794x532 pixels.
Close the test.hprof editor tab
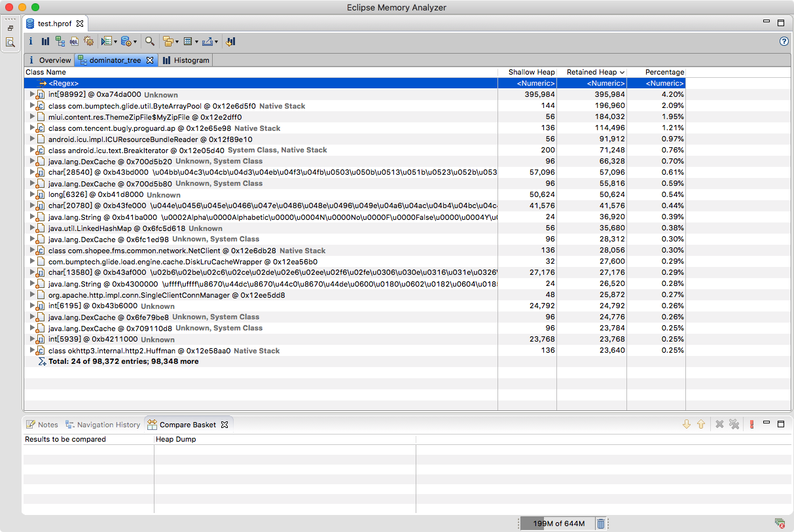[80, 24]
